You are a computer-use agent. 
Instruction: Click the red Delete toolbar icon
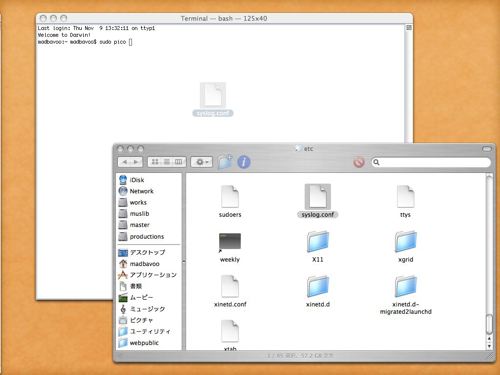[359, 162]
